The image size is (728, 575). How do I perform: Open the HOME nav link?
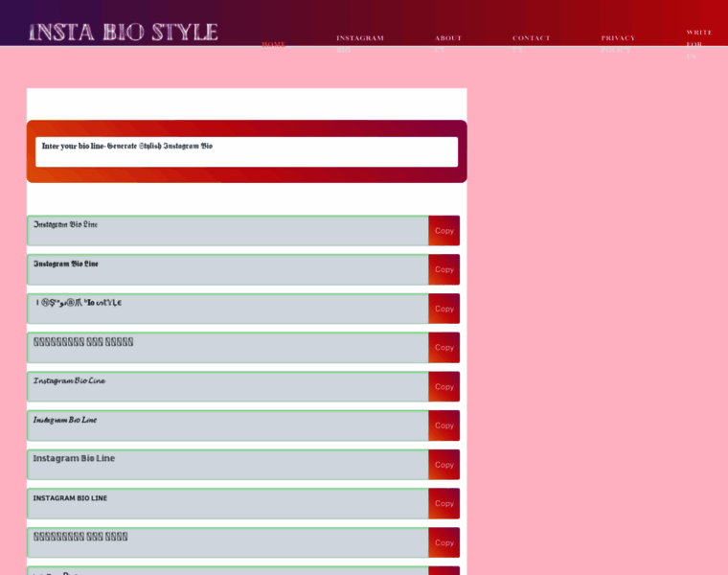(x=273, y=44)
